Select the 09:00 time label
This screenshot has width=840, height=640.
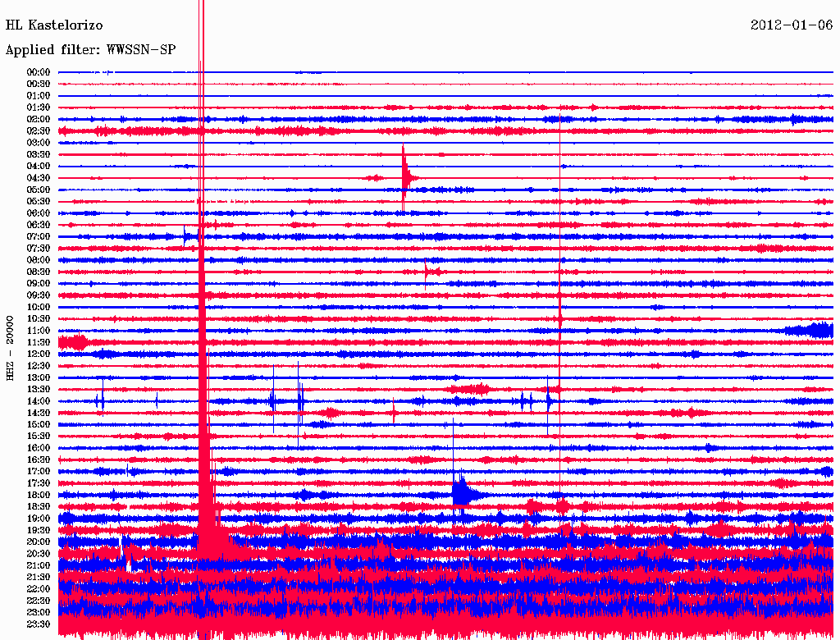[39, 284]
